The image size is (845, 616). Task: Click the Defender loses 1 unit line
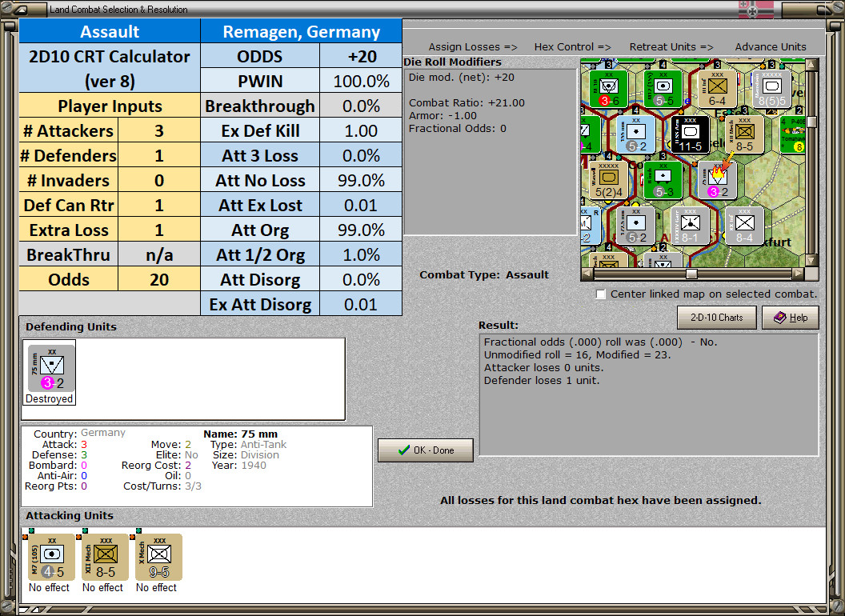[542, 381]
